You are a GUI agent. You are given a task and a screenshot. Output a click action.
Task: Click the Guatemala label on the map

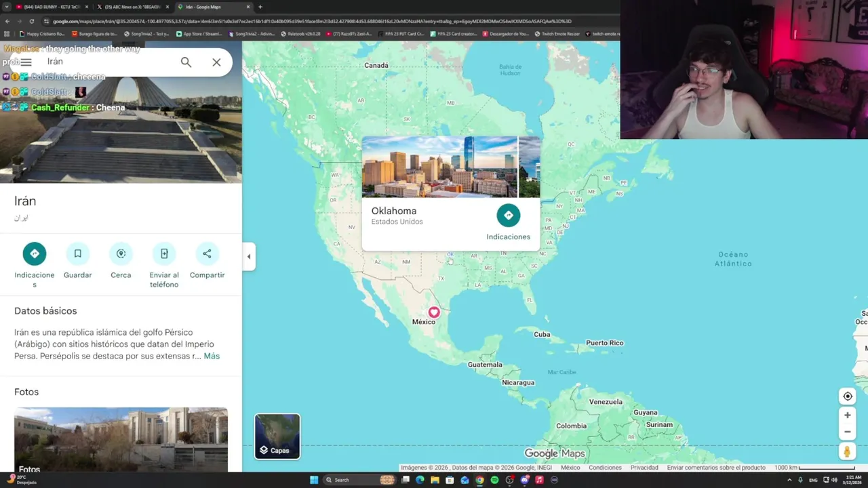[485, 365]
